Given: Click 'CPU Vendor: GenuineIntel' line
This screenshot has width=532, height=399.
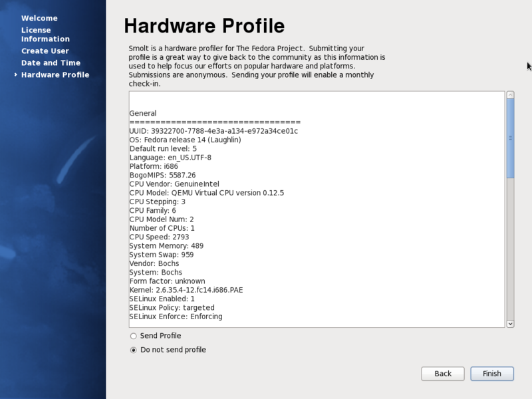Looking at the screenshot, I should tap(174, 184).
